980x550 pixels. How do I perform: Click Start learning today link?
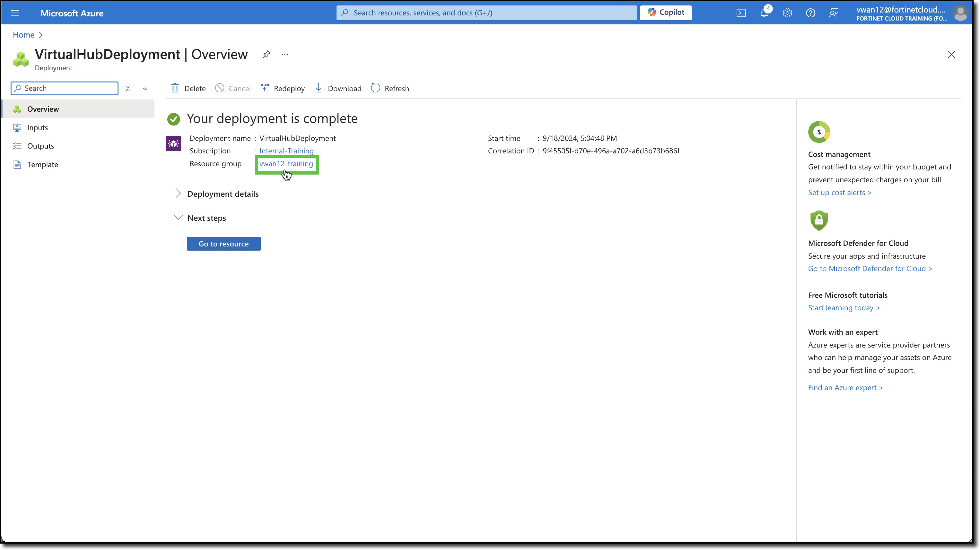pos(844,308)
